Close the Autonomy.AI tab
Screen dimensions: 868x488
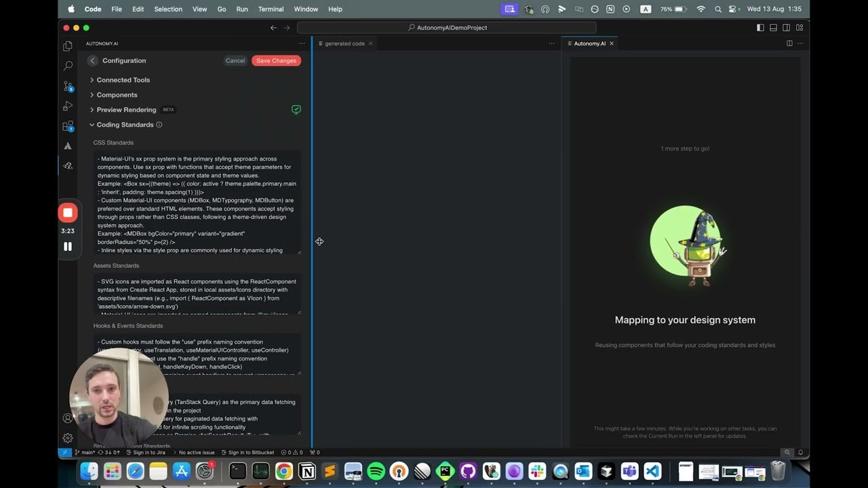pos(612,43)
